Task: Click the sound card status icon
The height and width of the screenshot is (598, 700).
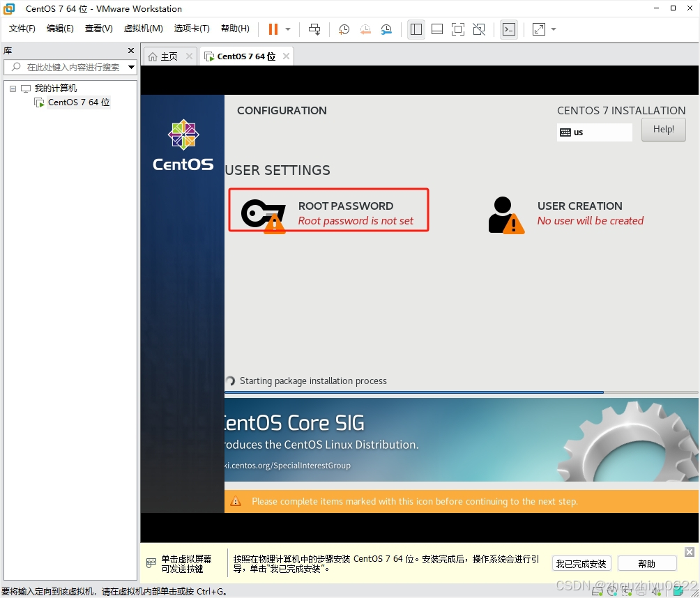Action: coord(656,592)
